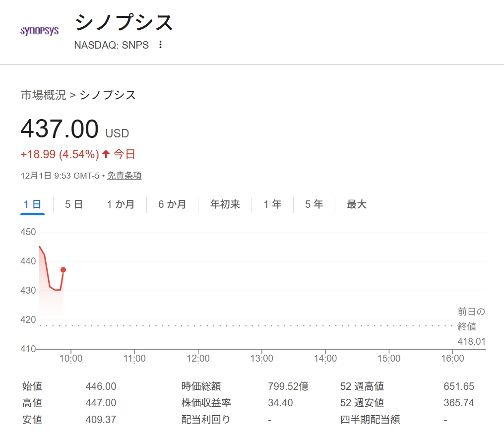This screenshot has width=504, height=439.
Task: Click the red up-arrow price change indicator
Action: click(x=106, y=154)
